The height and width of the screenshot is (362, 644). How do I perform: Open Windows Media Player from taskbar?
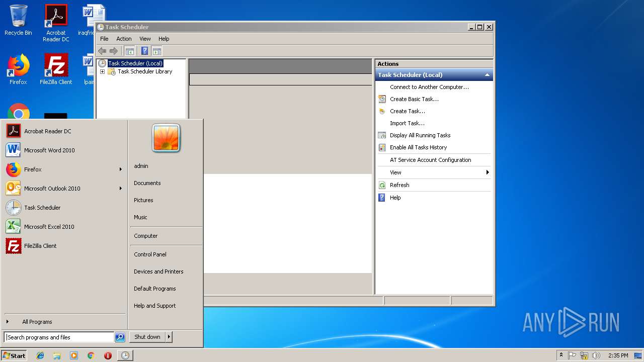pyautogui.click(x=74, y=355)
